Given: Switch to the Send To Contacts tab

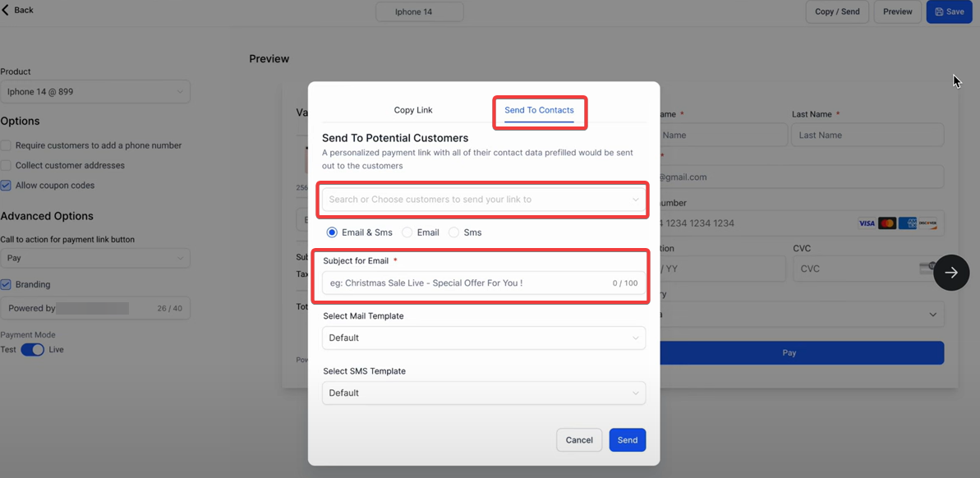Looking at the screenshot, I should 539,110.
